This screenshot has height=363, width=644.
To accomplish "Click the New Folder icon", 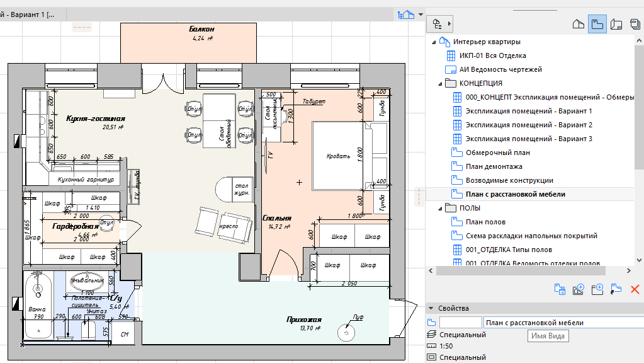I will tap(597, 289).
